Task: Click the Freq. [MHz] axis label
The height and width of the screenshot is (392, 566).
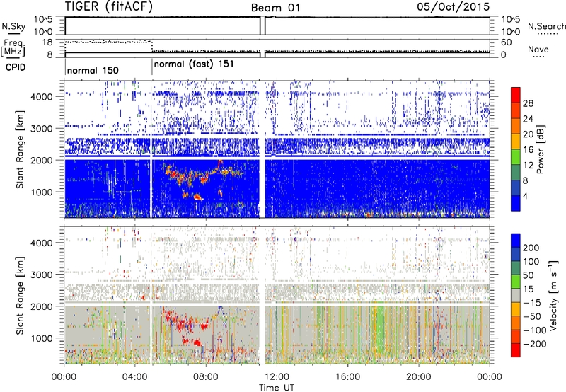Action: (13, 47)
